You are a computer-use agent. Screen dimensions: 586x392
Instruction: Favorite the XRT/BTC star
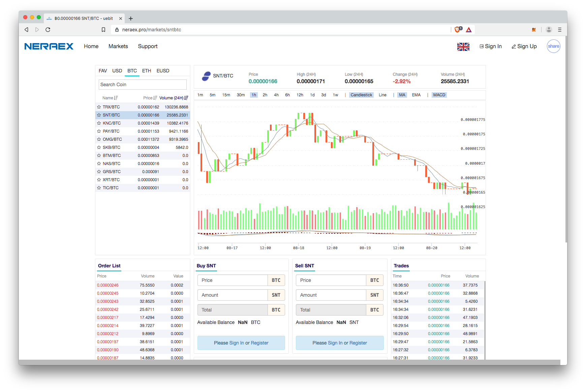(99, 180)
